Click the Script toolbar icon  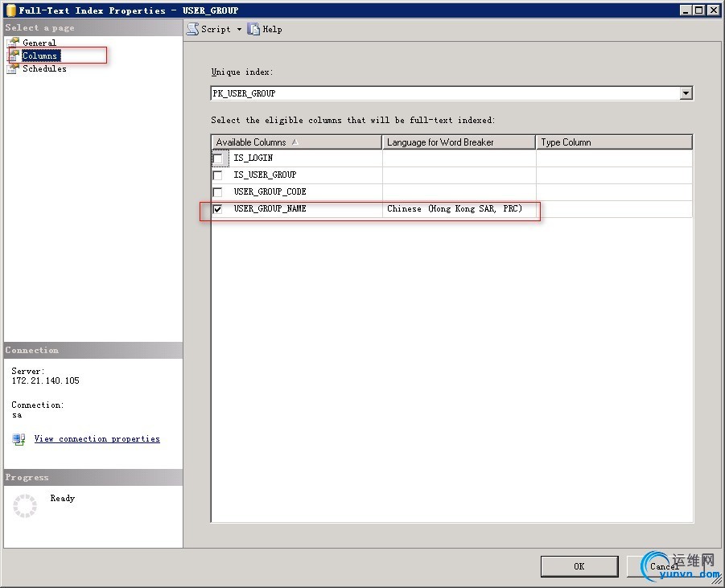193,29
